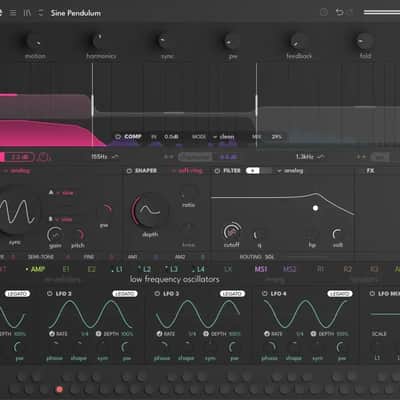Image resolution: width=400 pixels, height=400 pixels.
Task: Click the pw macro knob
Action: click(231, 42)
